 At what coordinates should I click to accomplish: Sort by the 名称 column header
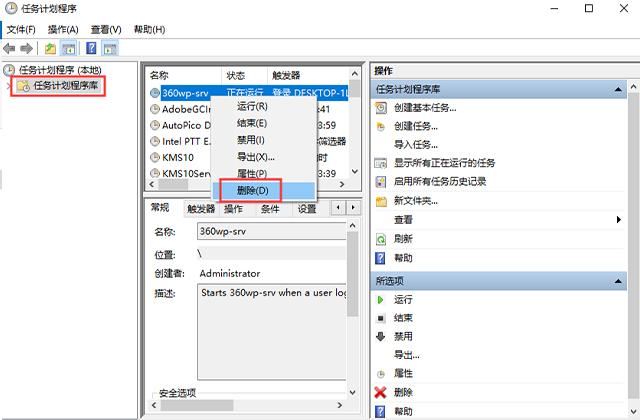coord(184,76)
